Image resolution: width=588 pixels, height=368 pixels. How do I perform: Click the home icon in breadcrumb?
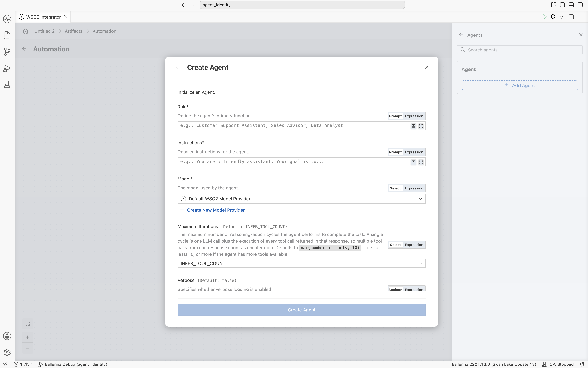point(26,31)
